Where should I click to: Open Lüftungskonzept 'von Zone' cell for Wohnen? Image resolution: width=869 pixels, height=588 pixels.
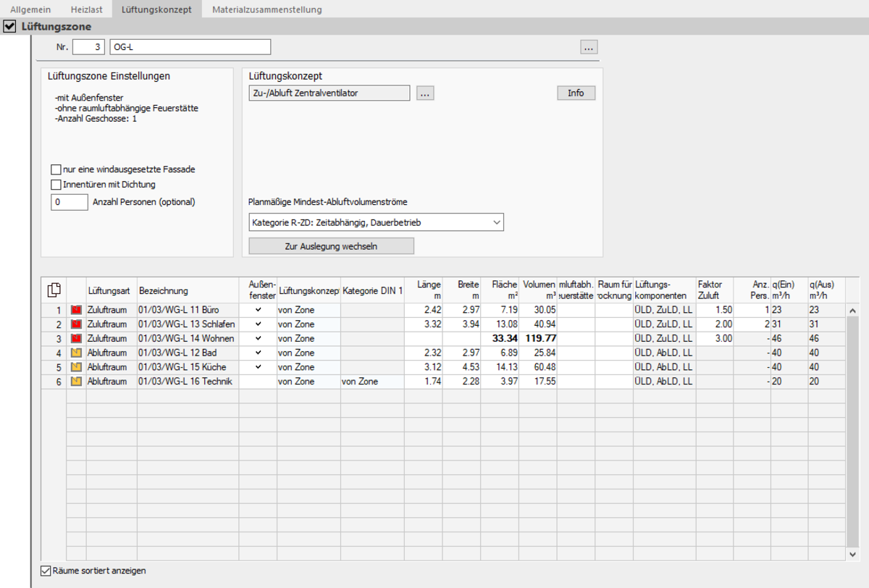point(308,338)
